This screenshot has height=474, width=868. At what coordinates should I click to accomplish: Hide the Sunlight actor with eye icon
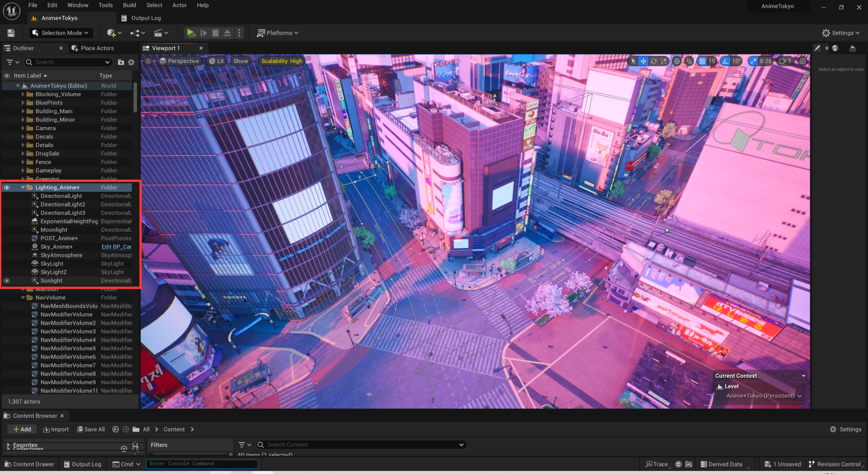[x=7, y=281]
